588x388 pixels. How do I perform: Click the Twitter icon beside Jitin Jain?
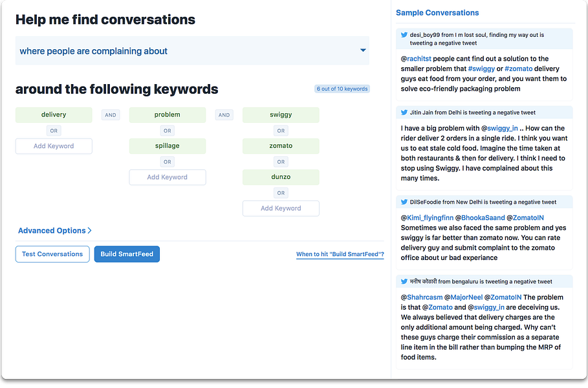(404, 113)
